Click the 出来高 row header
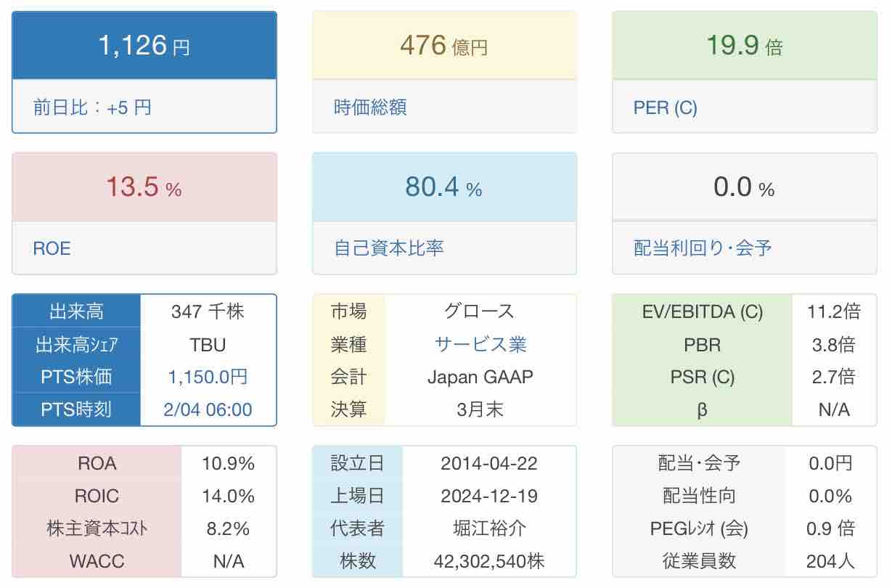Screen dimensions: 892x588 point(76,311)
